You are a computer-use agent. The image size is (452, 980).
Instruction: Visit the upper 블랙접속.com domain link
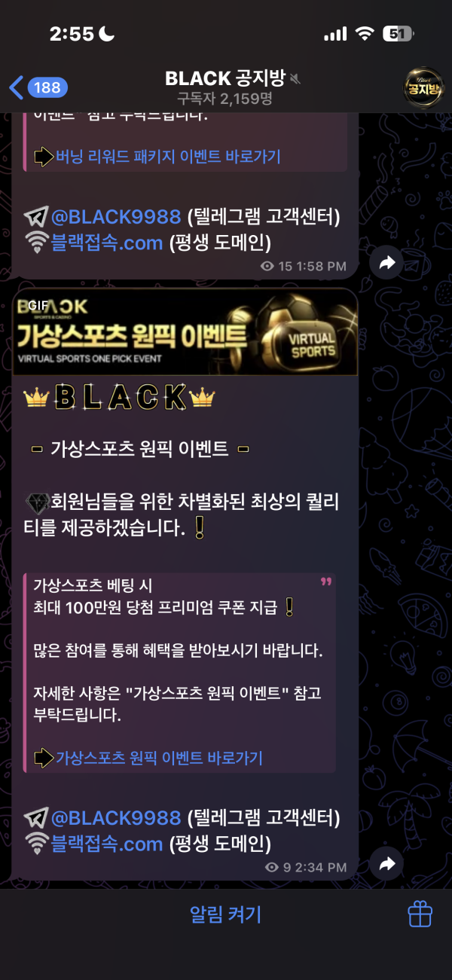click(106, 243)
